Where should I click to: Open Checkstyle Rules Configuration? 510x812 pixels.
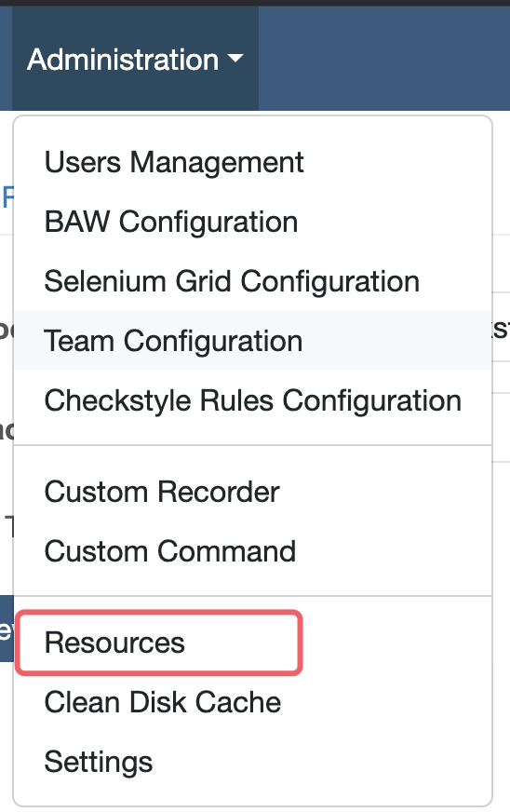[252, 400]
